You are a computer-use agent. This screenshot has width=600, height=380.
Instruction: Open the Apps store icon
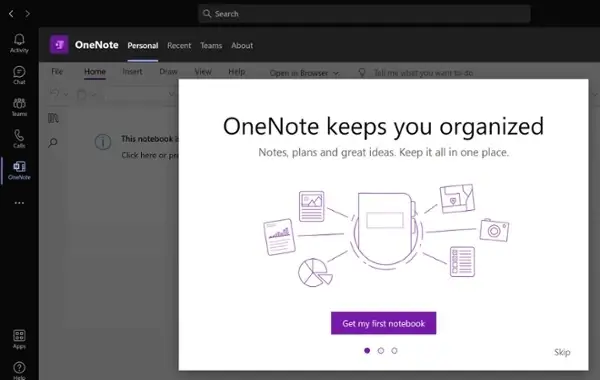19,339
